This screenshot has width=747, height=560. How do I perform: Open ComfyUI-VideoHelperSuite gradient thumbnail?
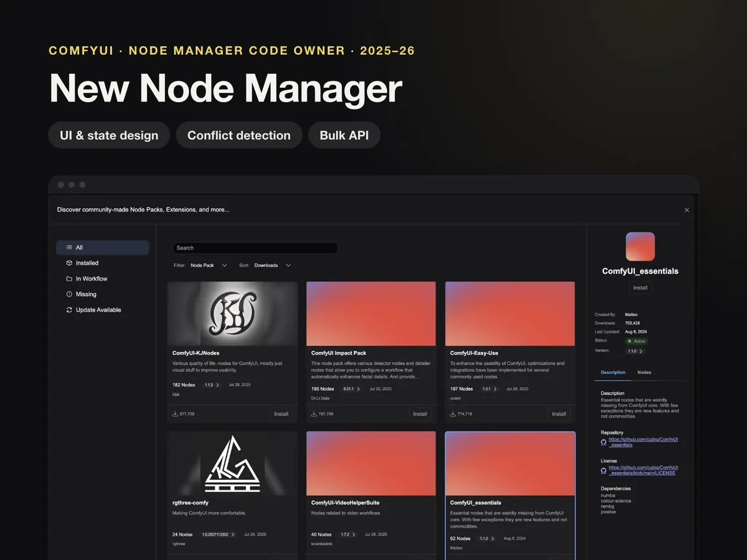(x=371, y=464)
